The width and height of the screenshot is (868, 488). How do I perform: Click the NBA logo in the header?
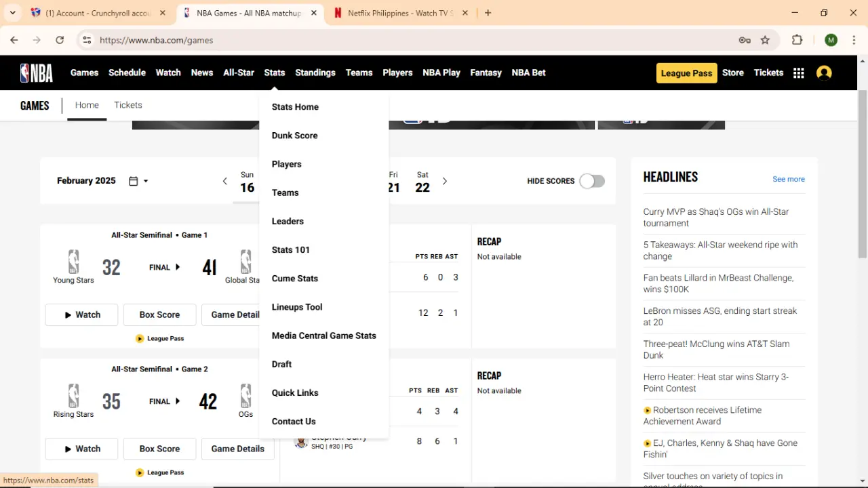tap(37, 73)
